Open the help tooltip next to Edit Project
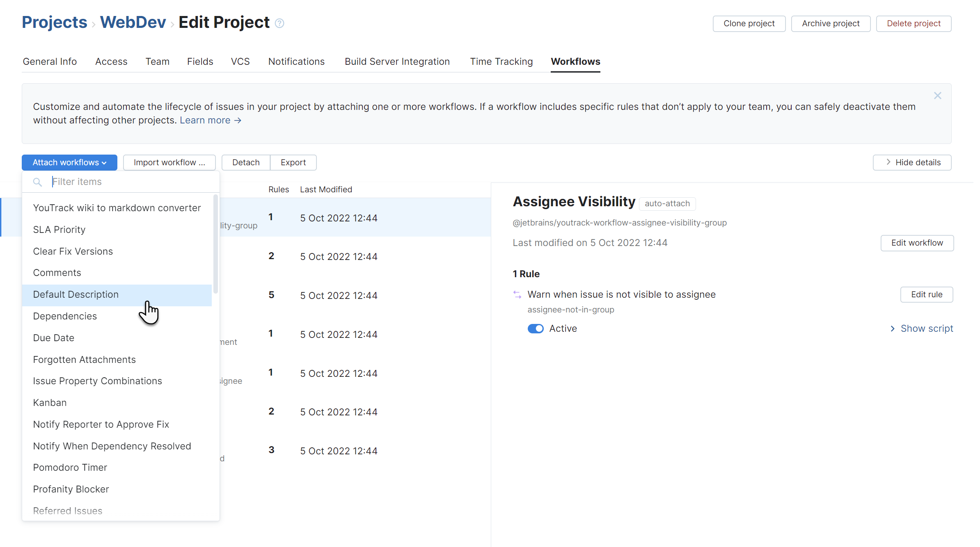Image resolution: width=980 pixels, height=547 pixels. [x=279, y=23]
